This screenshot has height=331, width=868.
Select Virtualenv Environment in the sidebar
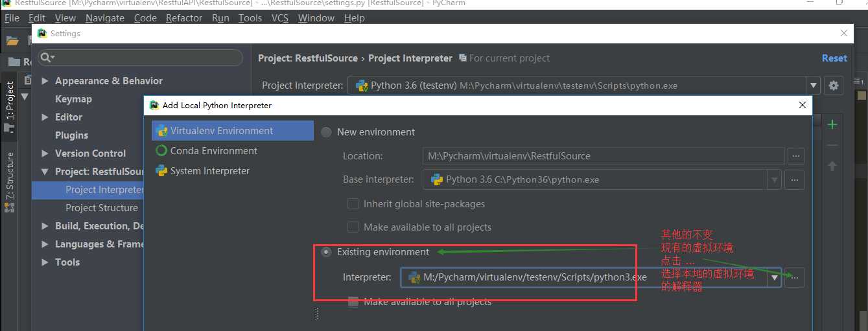pos(233,131)
